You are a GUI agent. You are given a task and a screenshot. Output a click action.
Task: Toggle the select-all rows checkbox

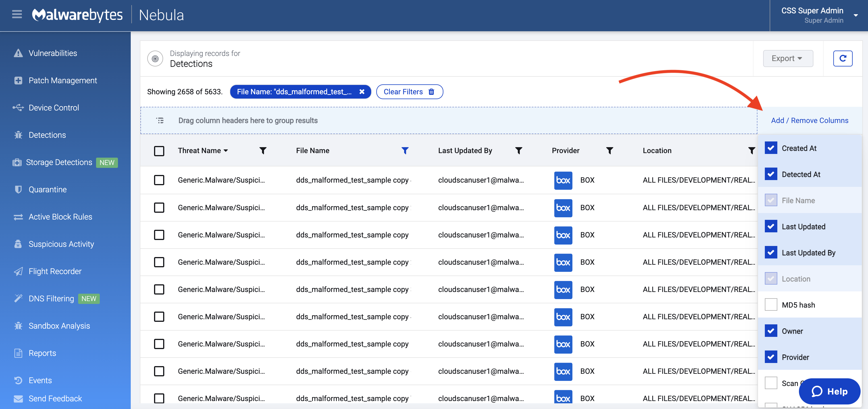pos(159,151)
